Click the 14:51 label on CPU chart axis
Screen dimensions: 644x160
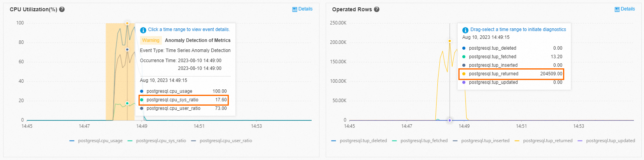[x=199, y=126]
